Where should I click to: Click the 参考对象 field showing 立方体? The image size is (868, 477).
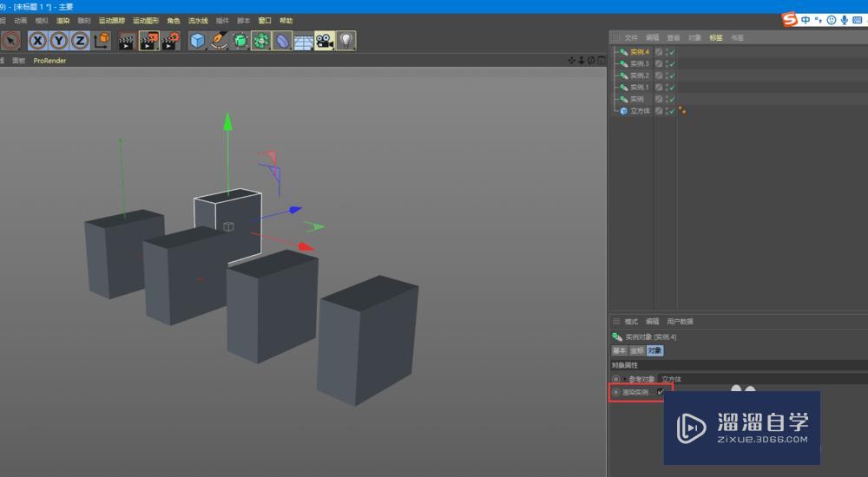(763, 379)
